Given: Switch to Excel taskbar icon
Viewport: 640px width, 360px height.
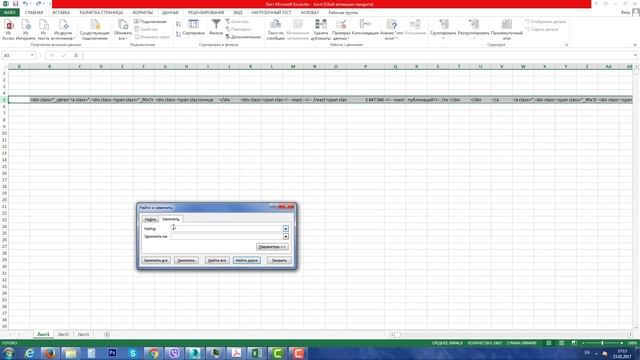Looking at the screenshot, I should (x=257, y=353).
